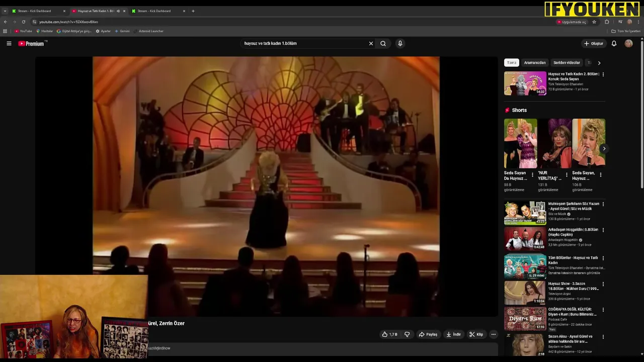Click the YouTube Premium logo
The width and height of the screenshot is (644, 362).
(32, 44)
